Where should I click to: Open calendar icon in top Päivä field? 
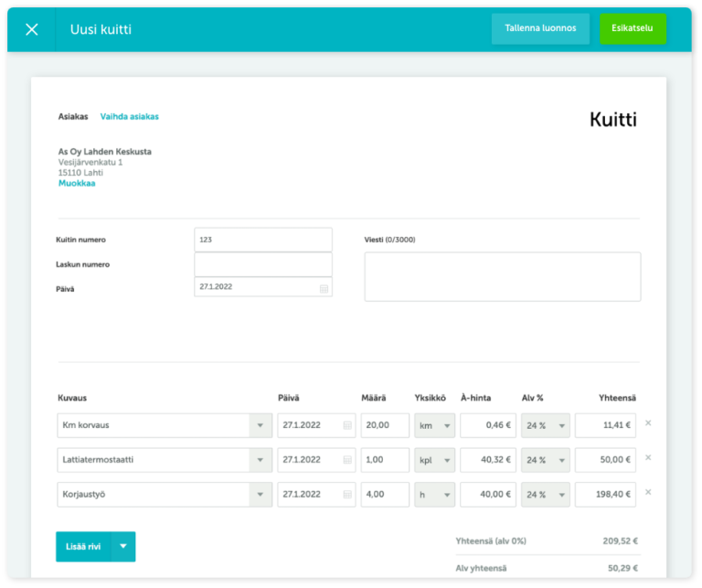coord(324,288)
